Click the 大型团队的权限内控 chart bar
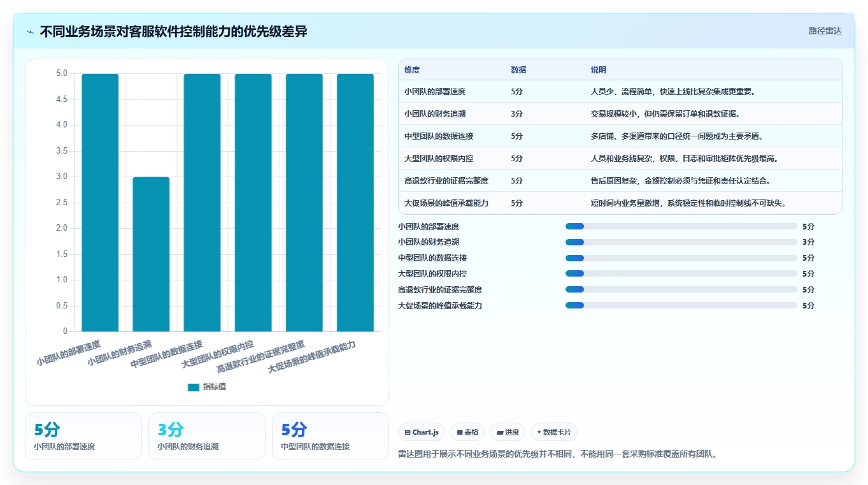 (x=253, y=203)
